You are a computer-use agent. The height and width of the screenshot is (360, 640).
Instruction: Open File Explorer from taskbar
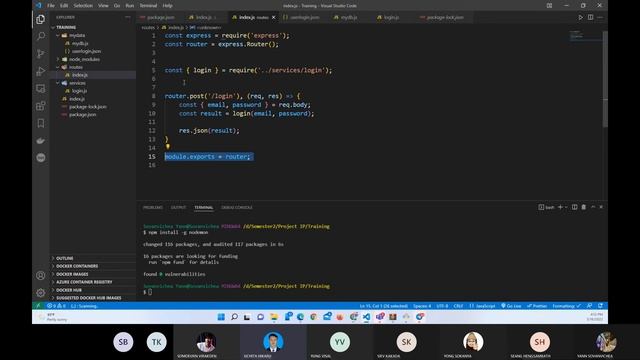[x=274, y=317]
